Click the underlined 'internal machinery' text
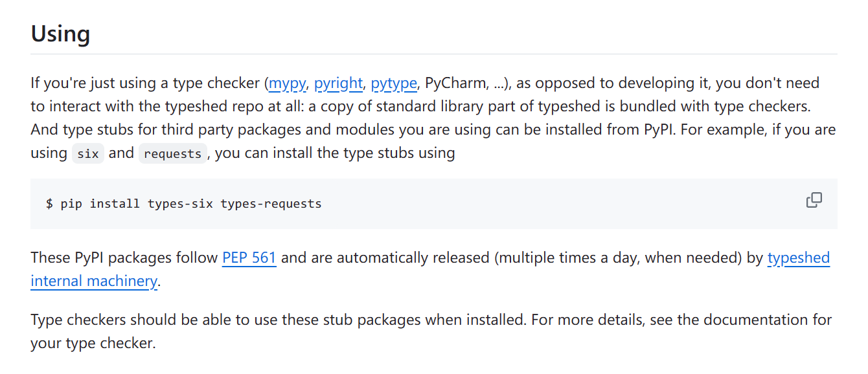868x374 pixels. pos(93,281)
